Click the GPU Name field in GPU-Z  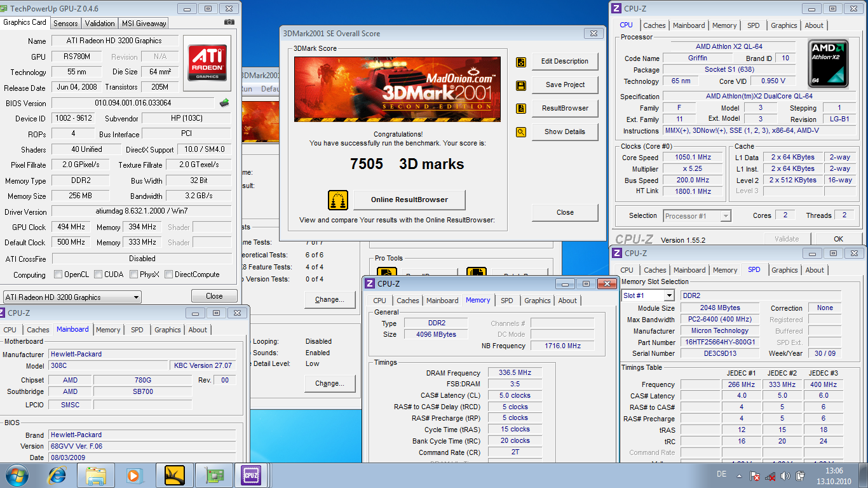pos(114,41)
